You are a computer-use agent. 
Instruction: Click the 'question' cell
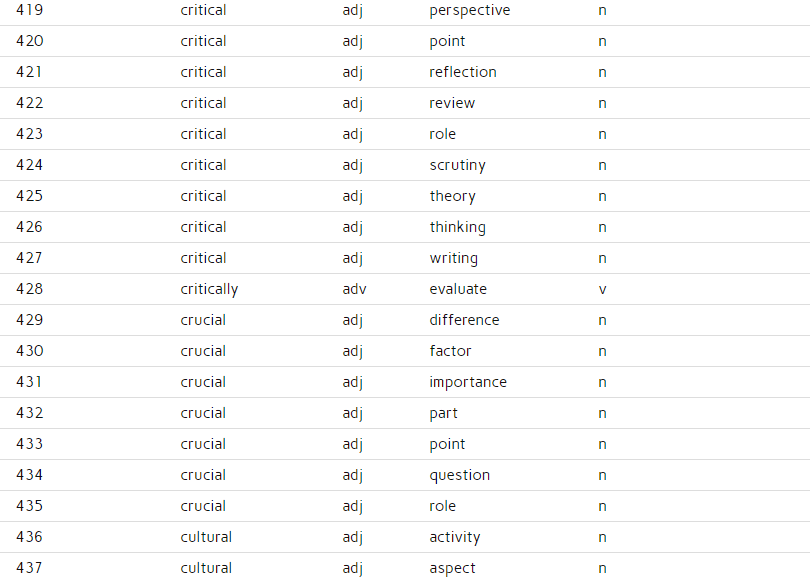pos(460,475)
